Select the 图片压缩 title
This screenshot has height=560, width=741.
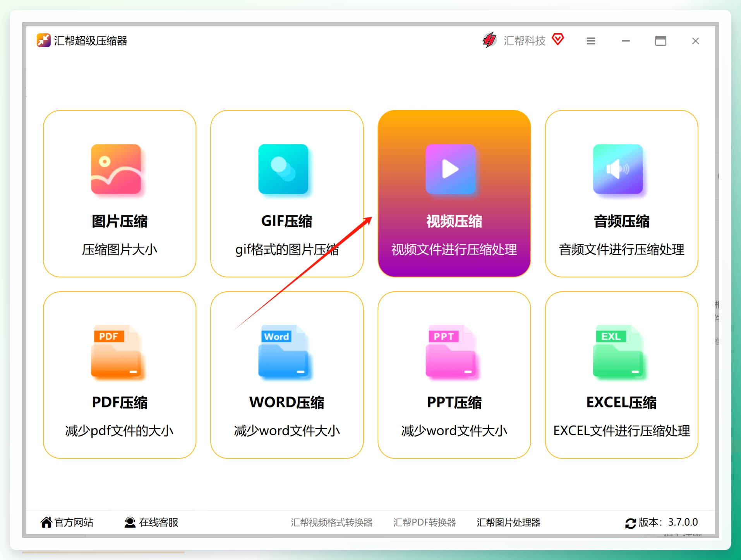pos(120,221)
